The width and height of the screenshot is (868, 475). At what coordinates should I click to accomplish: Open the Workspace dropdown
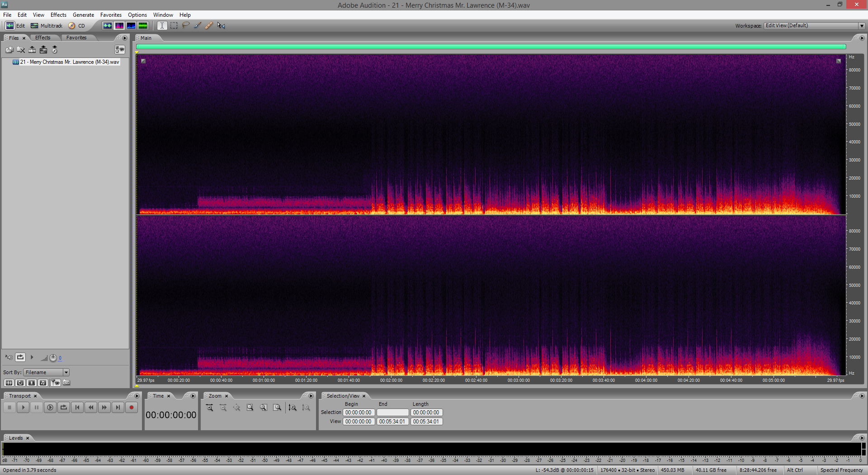pos(862,26)
